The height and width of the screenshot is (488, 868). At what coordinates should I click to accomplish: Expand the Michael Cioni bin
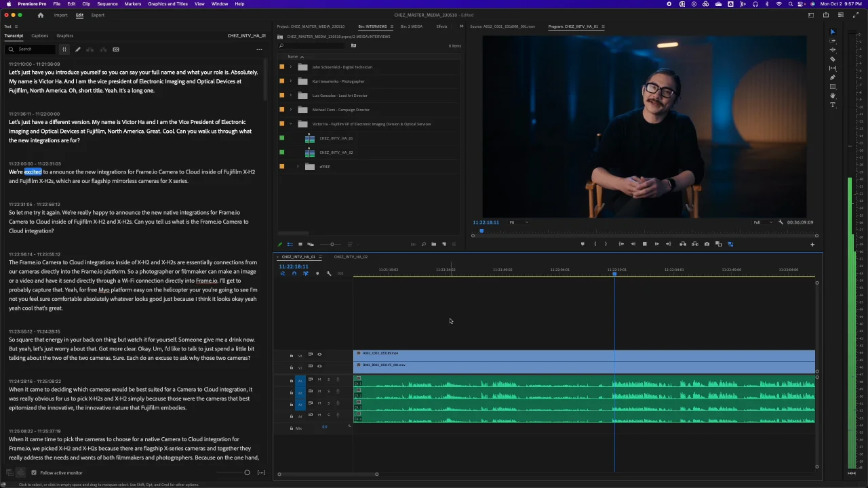pos(291,110)
